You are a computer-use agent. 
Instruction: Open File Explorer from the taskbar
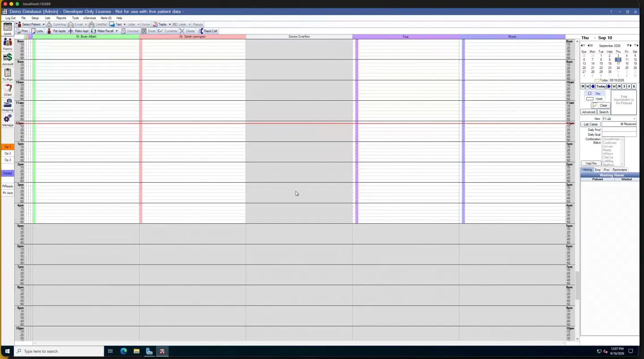136,351
